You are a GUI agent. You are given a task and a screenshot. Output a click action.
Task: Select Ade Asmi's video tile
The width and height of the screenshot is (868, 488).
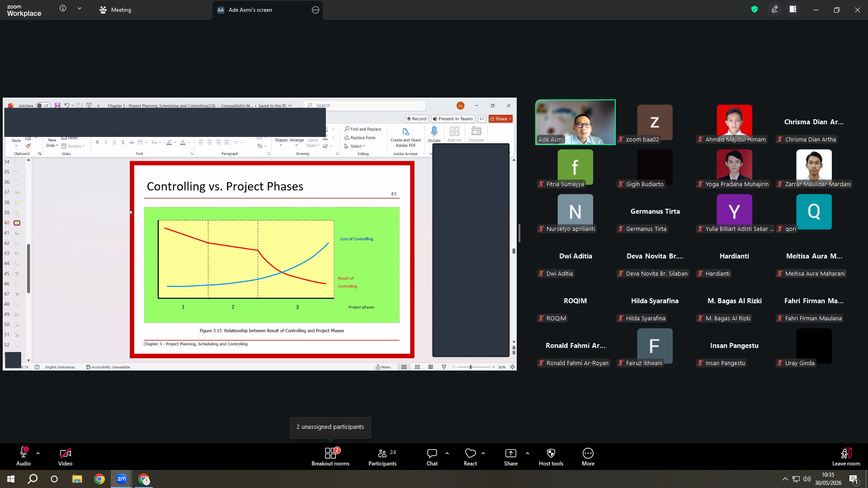pyautogui.click(x=576, y=122)
